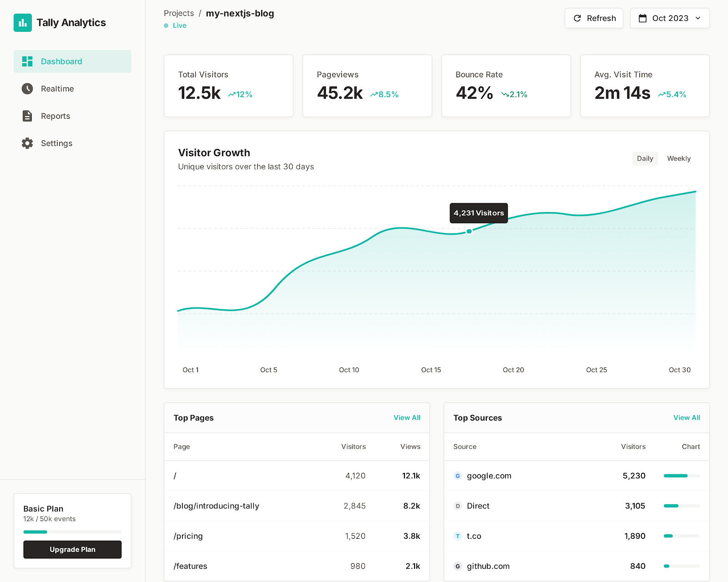Click the Tally Analytics logo icon
728x582 pixels.
[x=23, y=22]
